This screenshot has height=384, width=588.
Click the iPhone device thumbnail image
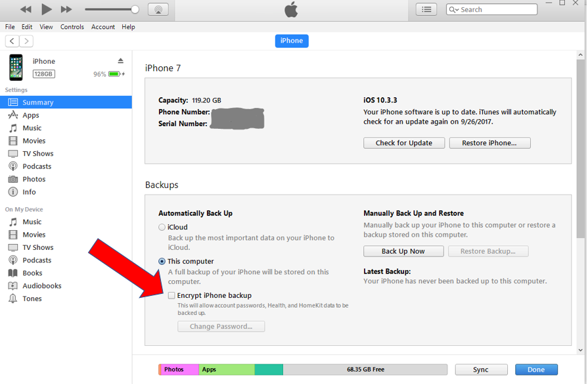(16, 68)
